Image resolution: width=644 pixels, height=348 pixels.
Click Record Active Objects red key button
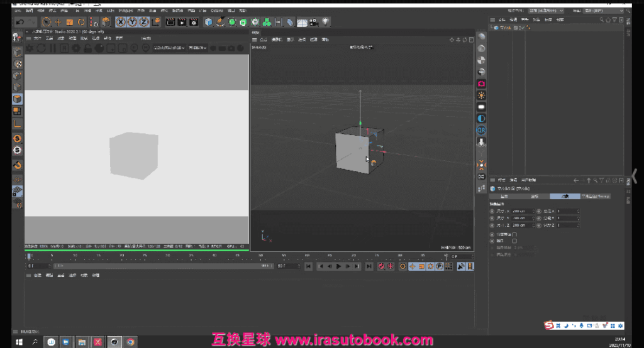coord(381,266)
